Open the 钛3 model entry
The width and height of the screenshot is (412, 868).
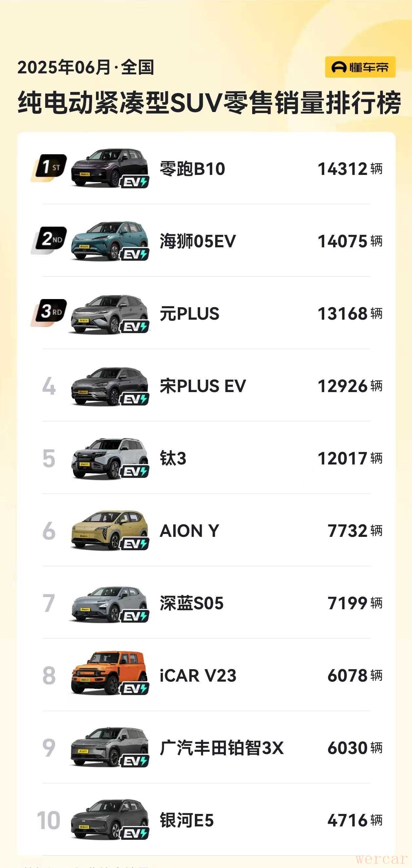point(173,459)
